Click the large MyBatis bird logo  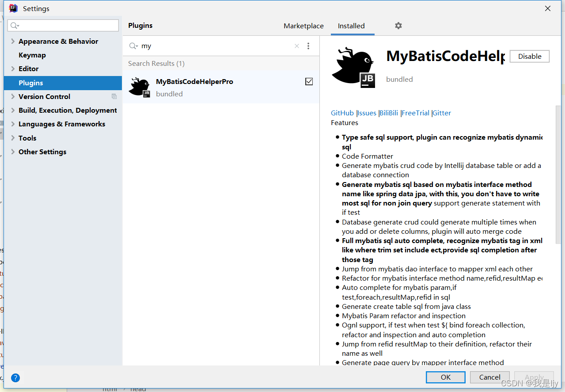coord(353,67)
